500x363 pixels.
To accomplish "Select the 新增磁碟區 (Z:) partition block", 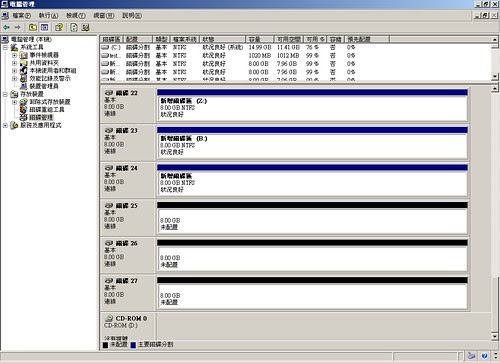I will [x=312, y=108].
